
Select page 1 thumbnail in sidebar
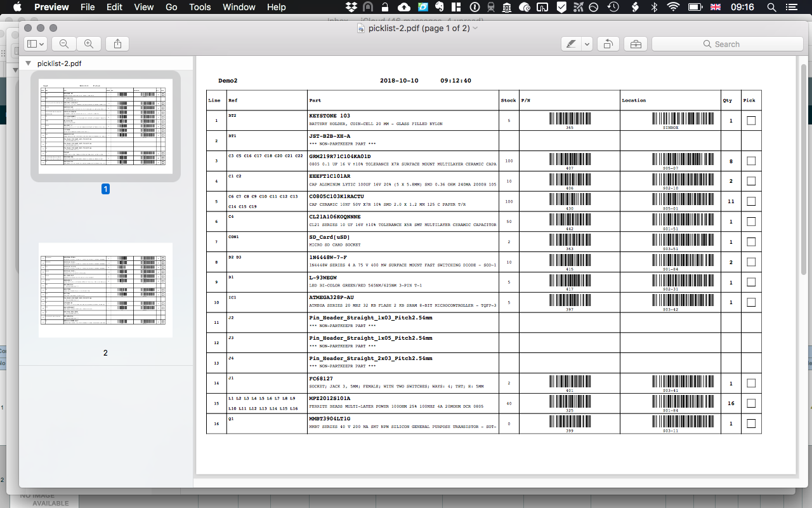(105, 126)
